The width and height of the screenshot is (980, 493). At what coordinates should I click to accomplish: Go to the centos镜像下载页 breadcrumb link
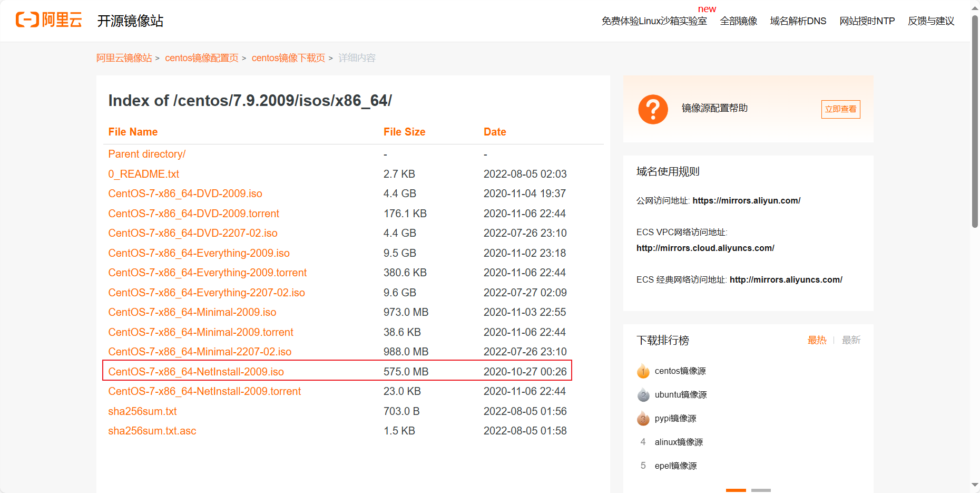pos(288,58)
